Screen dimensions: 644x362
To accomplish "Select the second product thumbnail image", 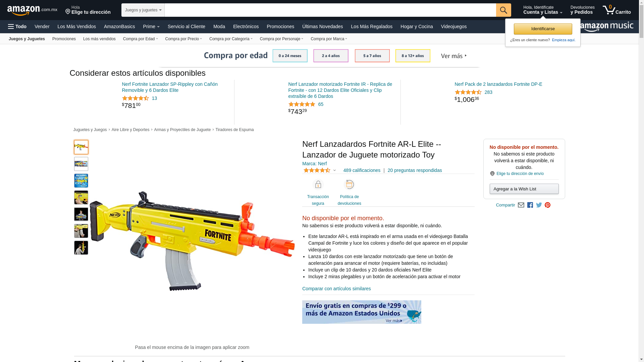I will 81,164.
